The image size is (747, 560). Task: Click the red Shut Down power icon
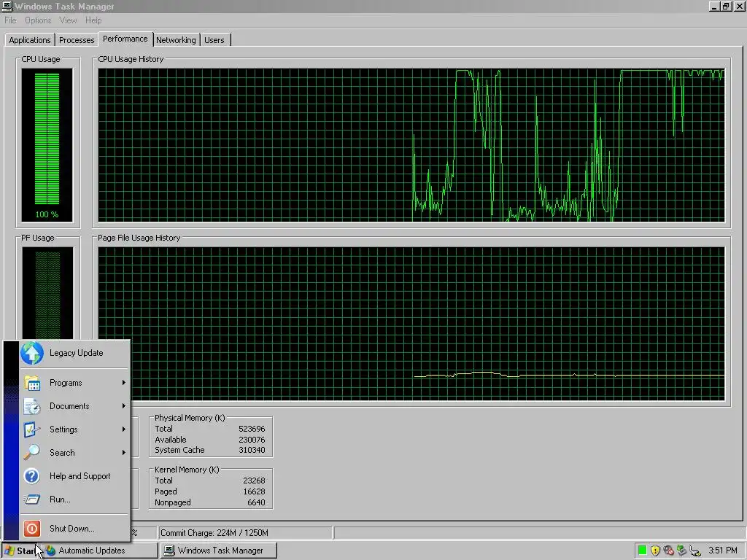point(32,529)
